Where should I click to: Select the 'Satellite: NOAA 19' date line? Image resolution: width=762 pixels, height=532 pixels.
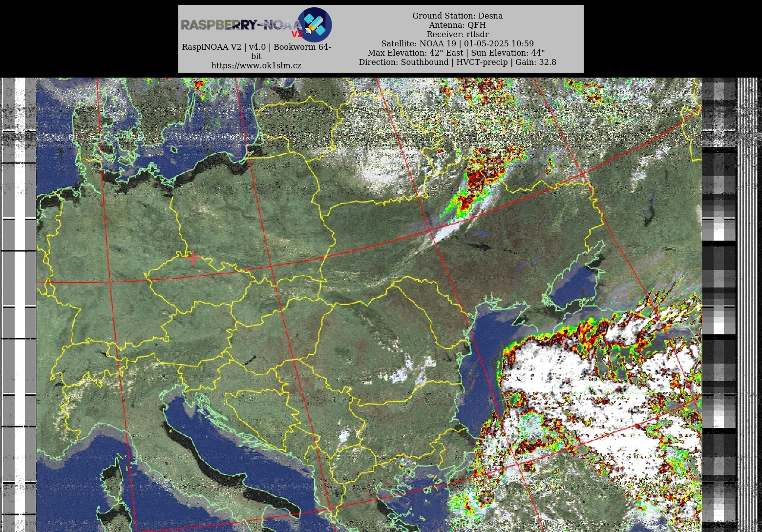click(457, 43)
